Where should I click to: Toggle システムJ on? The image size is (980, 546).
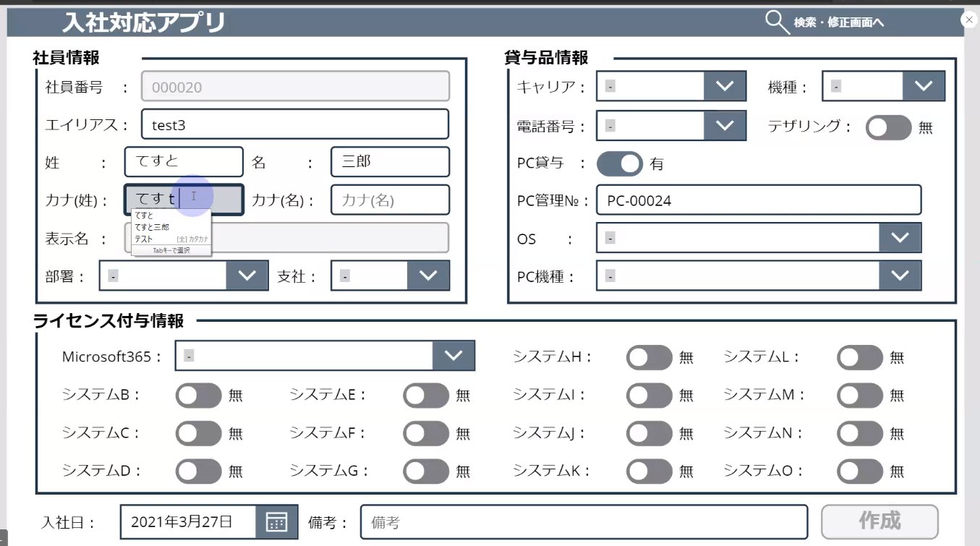[649, 433]
